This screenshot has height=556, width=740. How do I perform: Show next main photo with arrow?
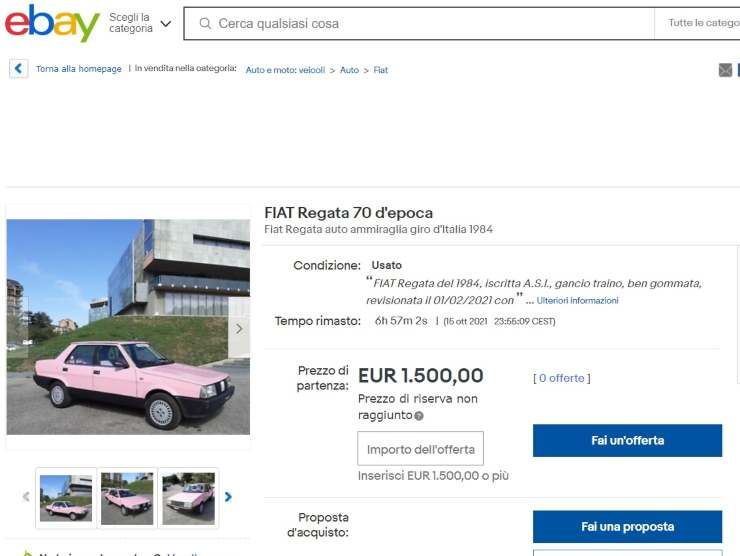click(239, 329)
